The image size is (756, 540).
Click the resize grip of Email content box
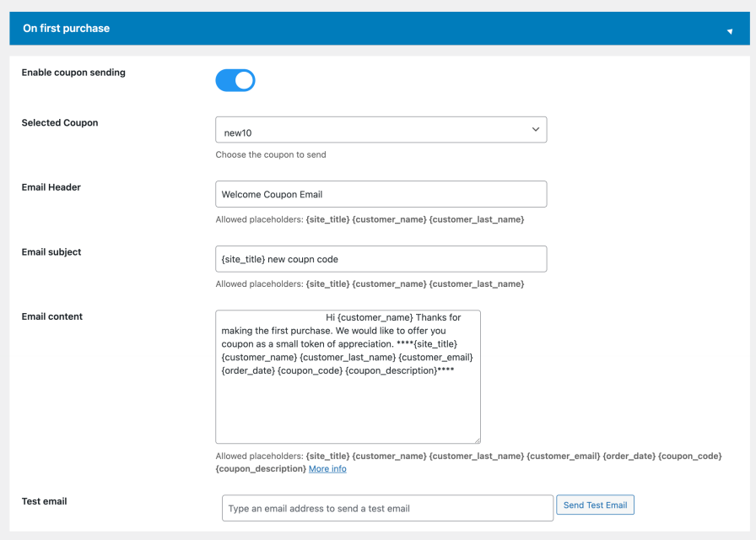pos(478,440)
